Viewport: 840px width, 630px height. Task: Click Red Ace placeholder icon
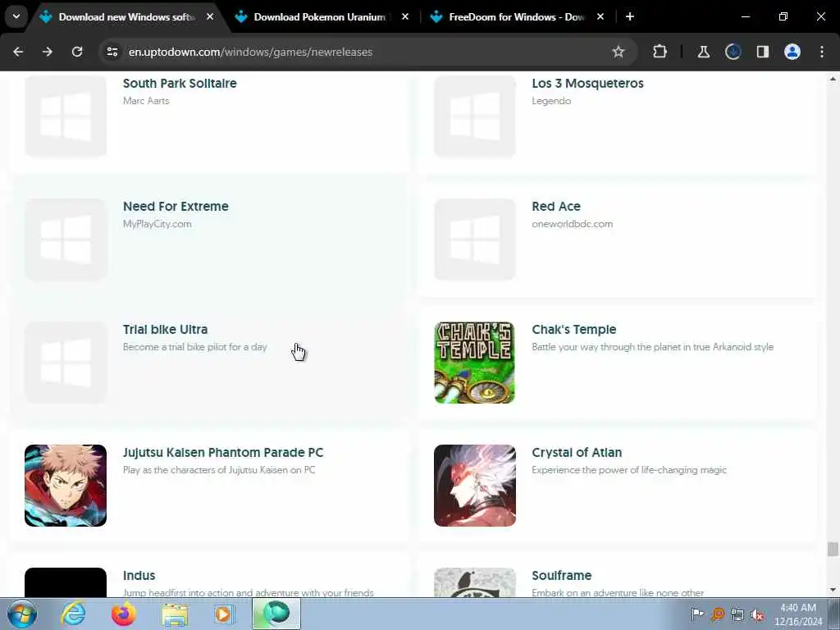[475, 240]
